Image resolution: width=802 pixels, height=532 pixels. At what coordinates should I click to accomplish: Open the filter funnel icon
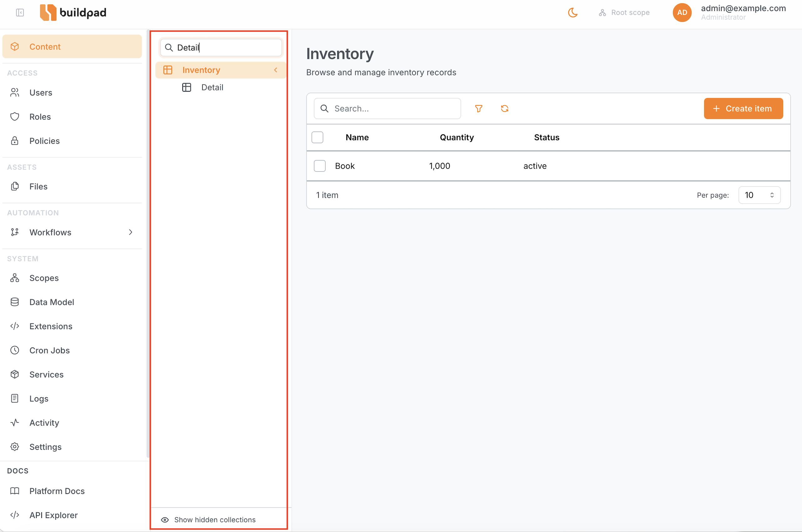[x=479, y=108]
